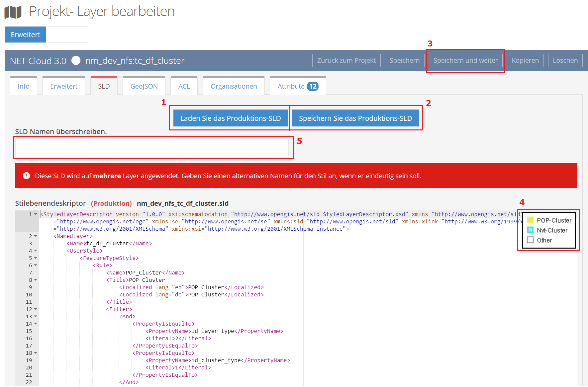Click the exclamation warning icon in red banner
This screenshot has height=387, width=588.
coord(26,176)
